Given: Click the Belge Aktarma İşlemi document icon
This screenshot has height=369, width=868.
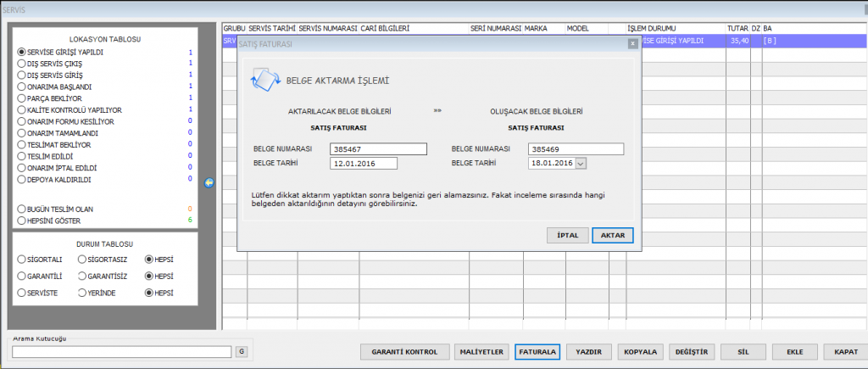Looking at the screenshot, I should [x=264, y=81].
